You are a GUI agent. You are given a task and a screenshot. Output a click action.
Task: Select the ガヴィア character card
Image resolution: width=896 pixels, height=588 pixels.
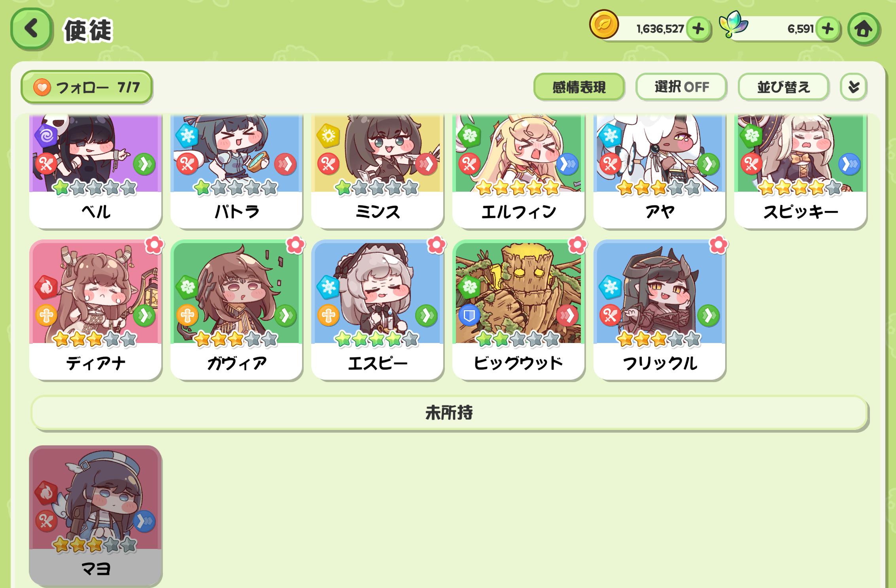pyautogui.click(x=236, y=310)
